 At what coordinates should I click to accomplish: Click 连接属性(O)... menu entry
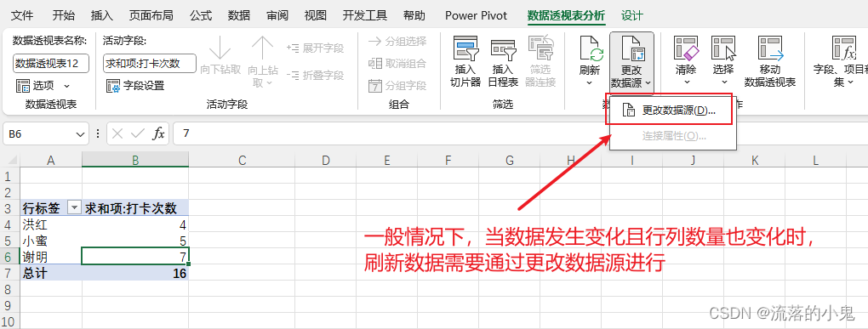pos(673,135)
